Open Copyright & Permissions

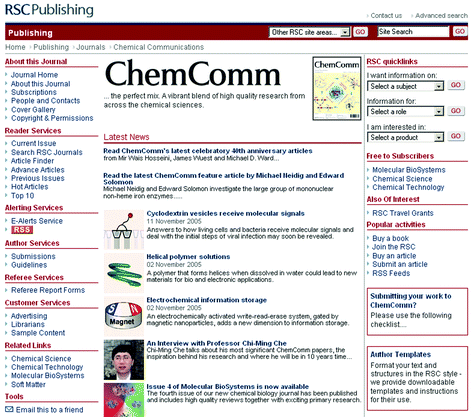[52, 118]
